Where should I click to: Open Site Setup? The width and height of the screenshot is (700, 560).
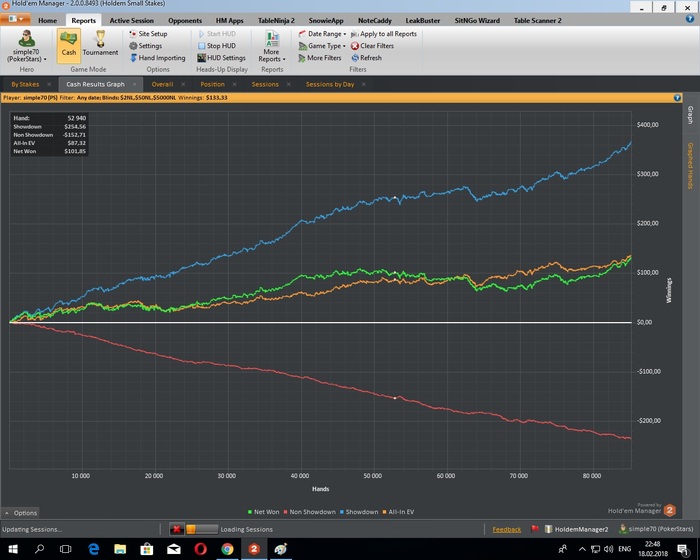(x=148, y=34)
